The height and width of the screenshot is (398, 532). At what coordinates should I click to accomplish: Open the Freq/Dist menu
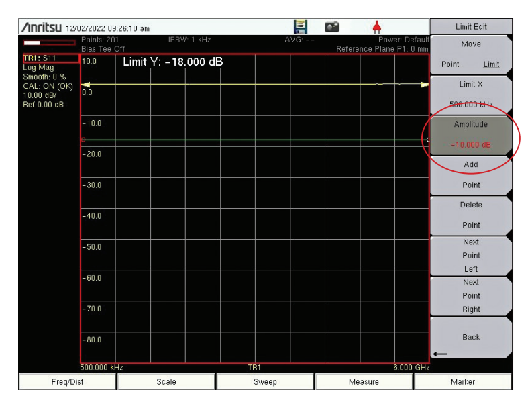click(x=67, y=381)
